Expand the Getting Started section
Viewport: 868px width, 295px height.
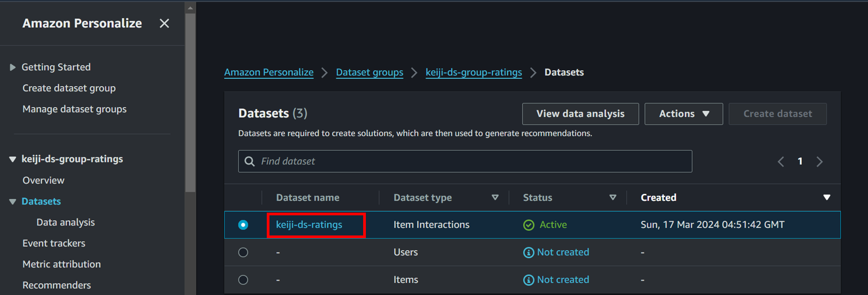point(13,67)
